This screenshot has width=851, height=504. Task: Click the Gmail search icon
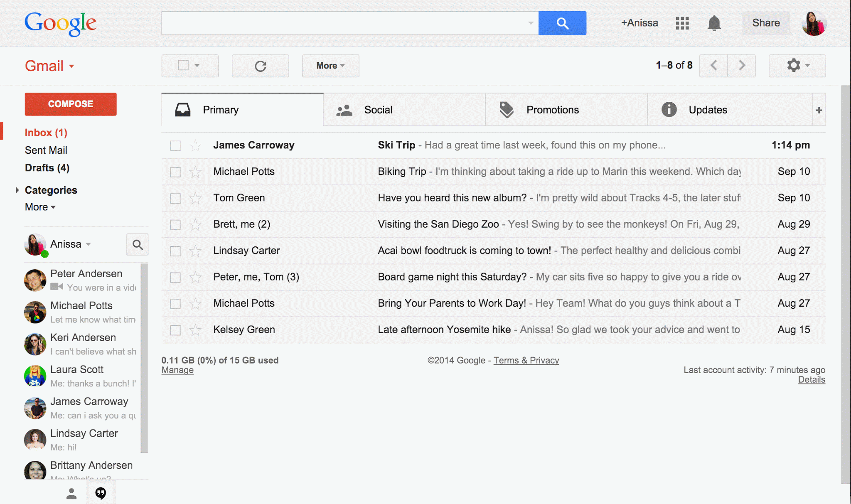pyautogui.click(x=562, y=22)
